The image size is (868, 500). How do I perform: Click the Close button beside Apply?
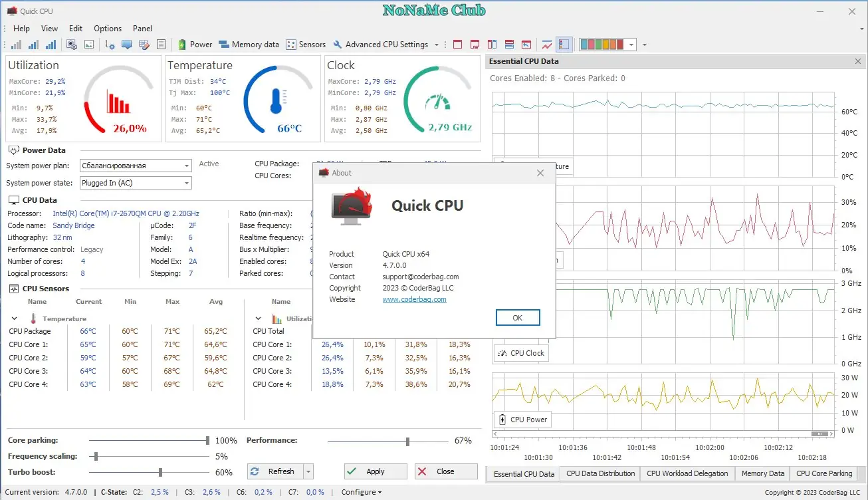[446, 471]
